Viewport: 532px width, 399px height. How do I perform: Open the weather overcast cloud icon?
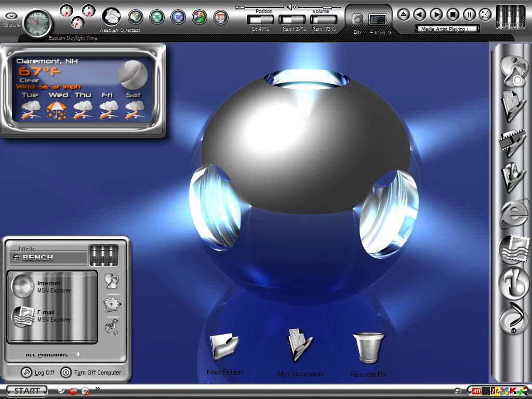coord(111,17)
